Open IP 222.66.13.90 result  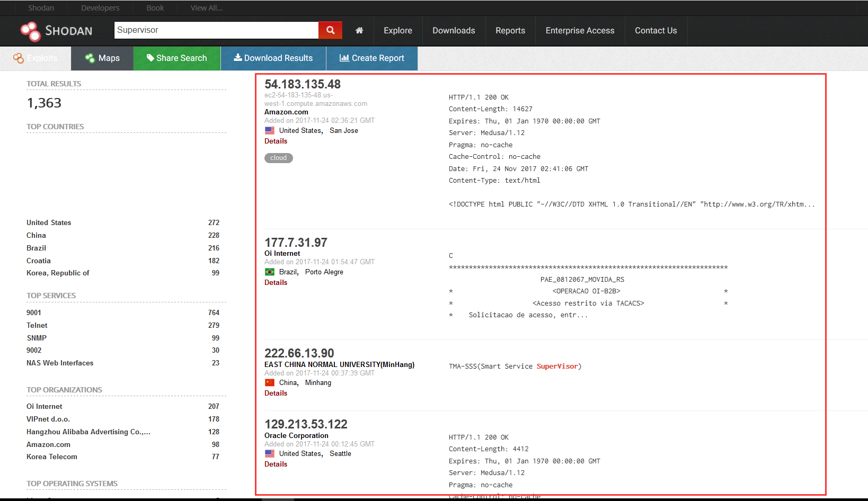click(x=299, y=353)
